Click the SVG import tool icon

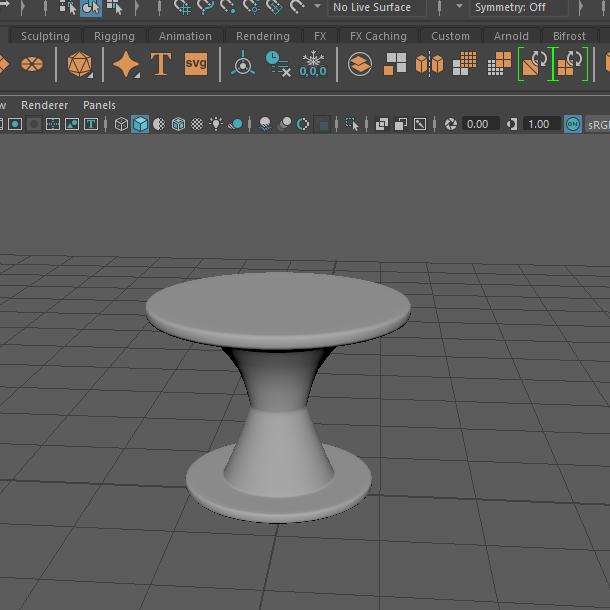click(196, 65)
